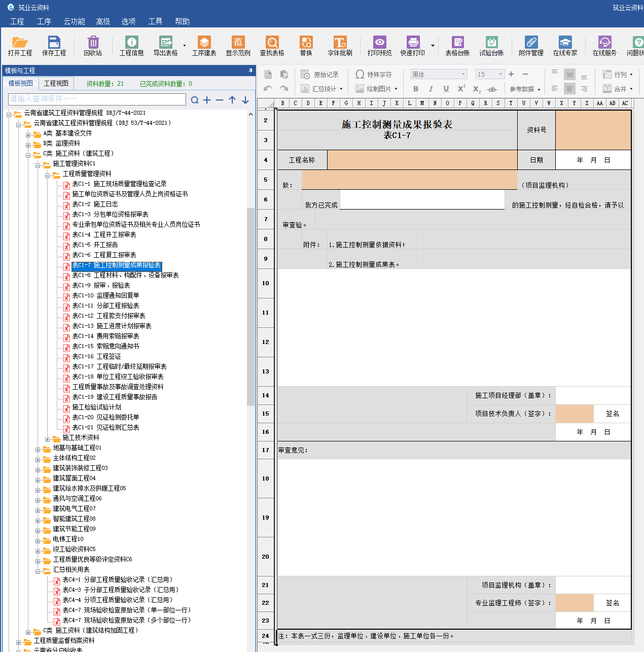Toggle strikethrough ab formatting
The image size is (644, 652).
coord(492,89)
